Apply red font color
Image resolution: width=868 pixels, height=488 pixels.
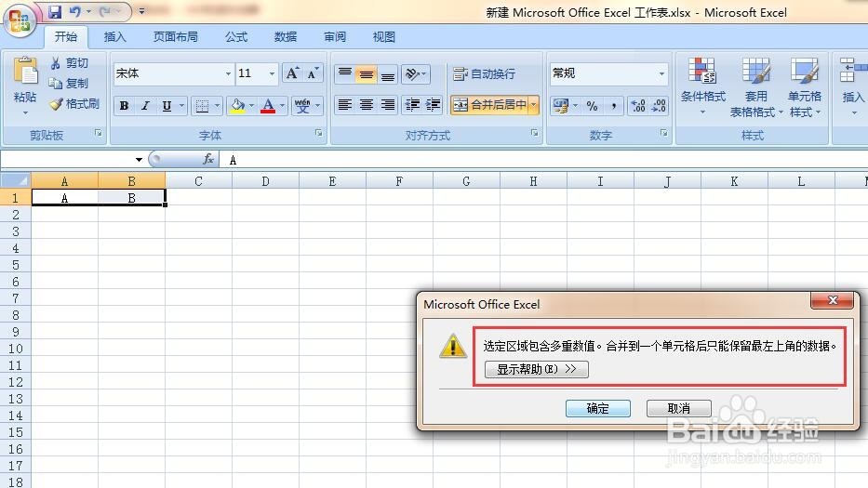(x=268, y=106)
